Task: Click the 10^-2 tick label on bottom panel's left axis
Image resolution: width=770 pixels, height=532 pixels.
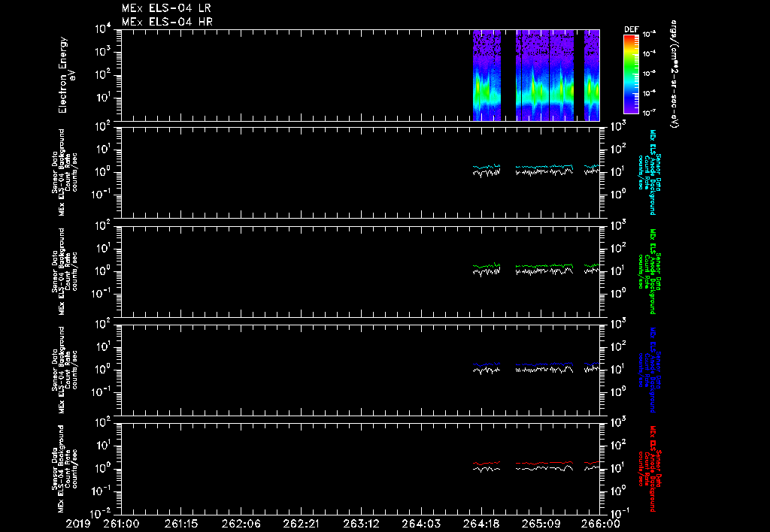Action: coord(102,513)
